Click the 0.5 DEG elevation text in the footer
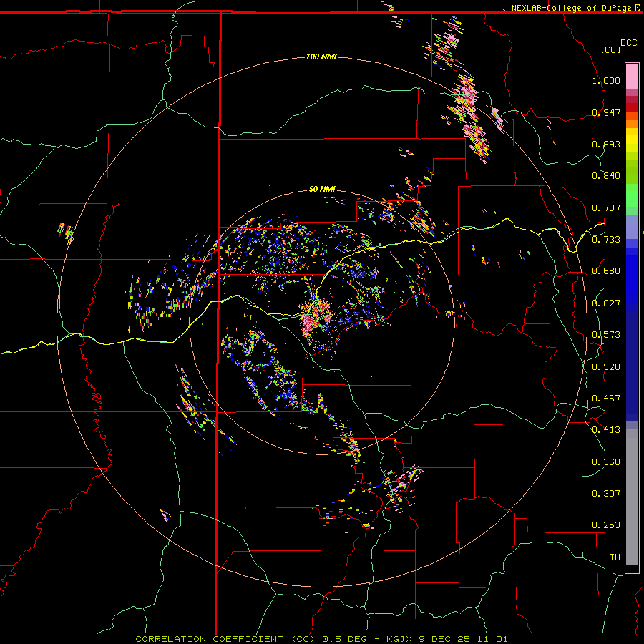644x644 pixels. click(344, 639)
